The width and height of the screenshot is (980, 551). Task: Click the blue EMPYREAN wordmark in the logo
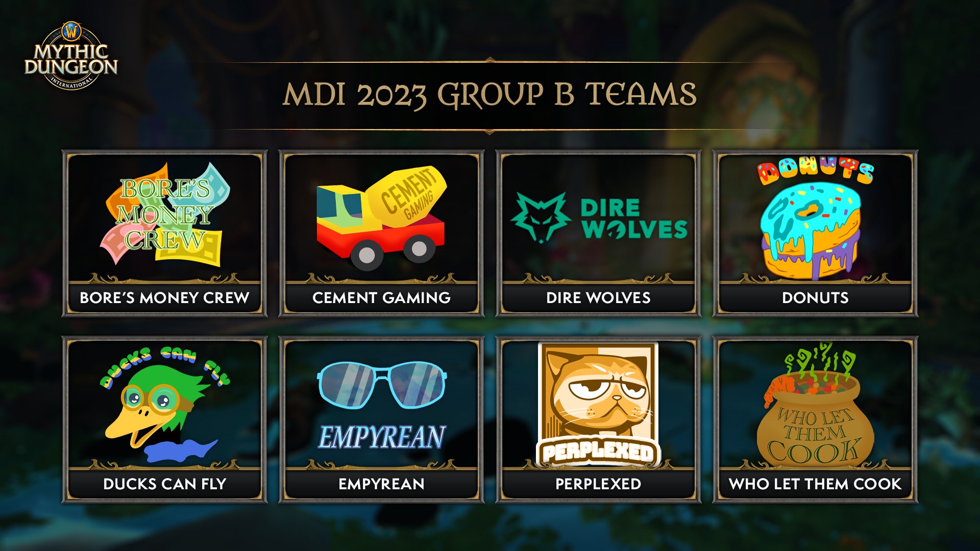[x=382, y=437]
